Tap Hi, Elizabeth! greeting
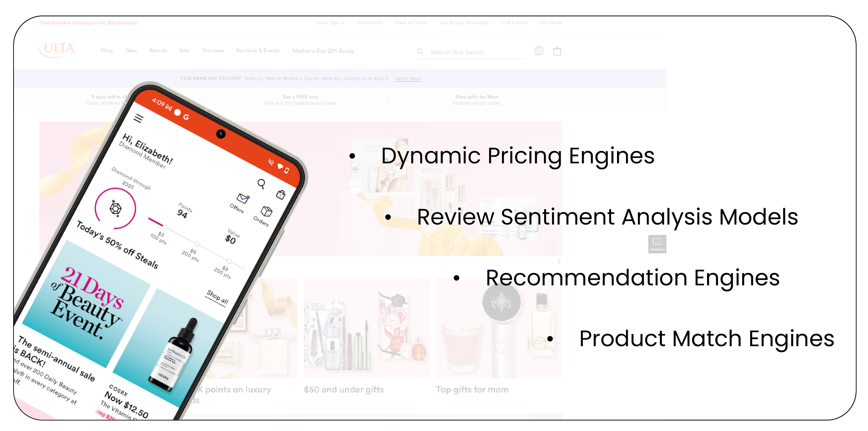Viewport: 868px width, 431px height. 147,149
